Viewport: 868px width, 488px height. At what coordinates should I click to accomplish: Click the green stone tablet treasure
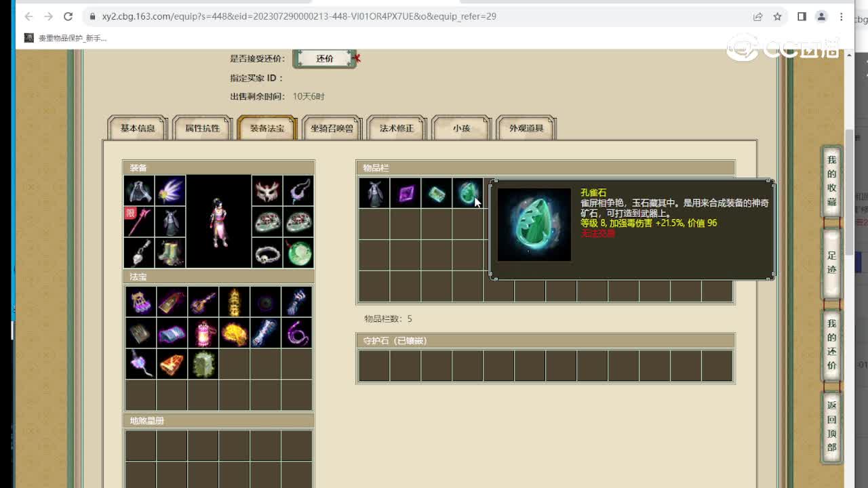pyautogui.click(x=203, y=364)
